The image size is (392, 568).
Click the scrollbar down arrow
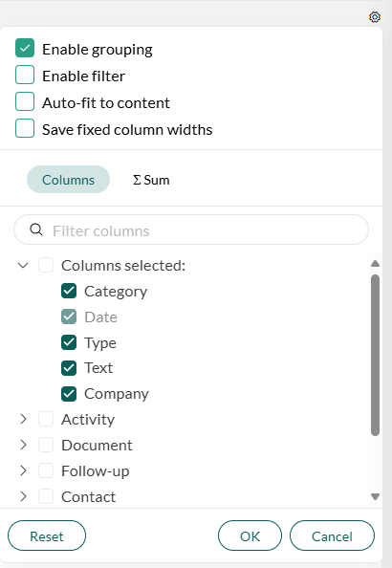pyautogui.click(x=376, y=496)
